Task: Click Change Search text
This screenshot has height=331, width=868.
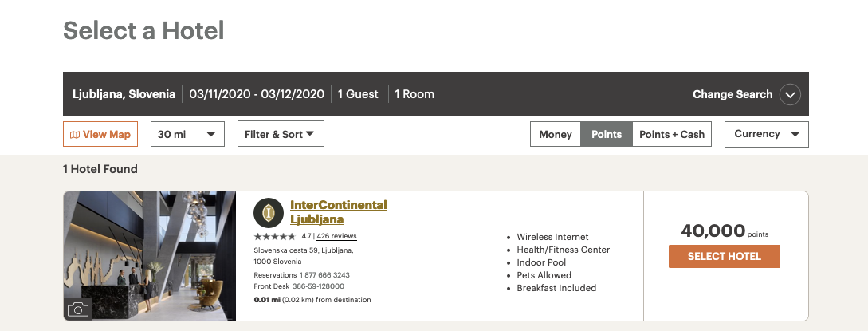Action: (x=732, y=94)
